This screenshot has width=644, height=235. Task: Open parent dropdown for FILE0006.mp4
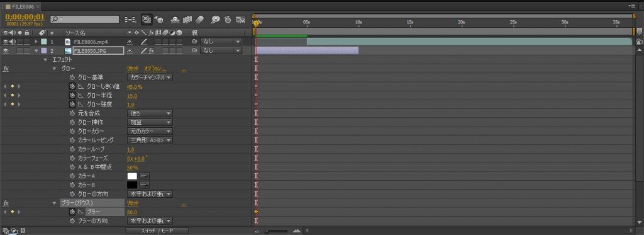click(221, 42)
